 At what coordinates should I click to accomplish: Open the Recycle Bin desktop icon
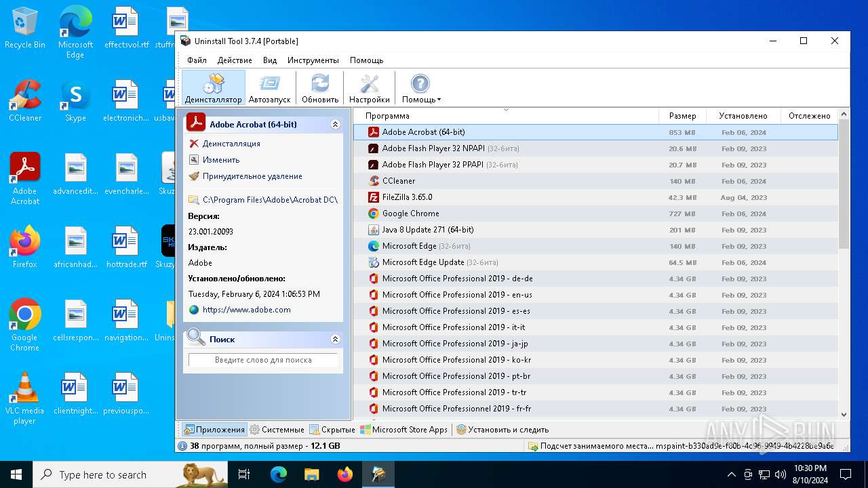pos(25,28)
